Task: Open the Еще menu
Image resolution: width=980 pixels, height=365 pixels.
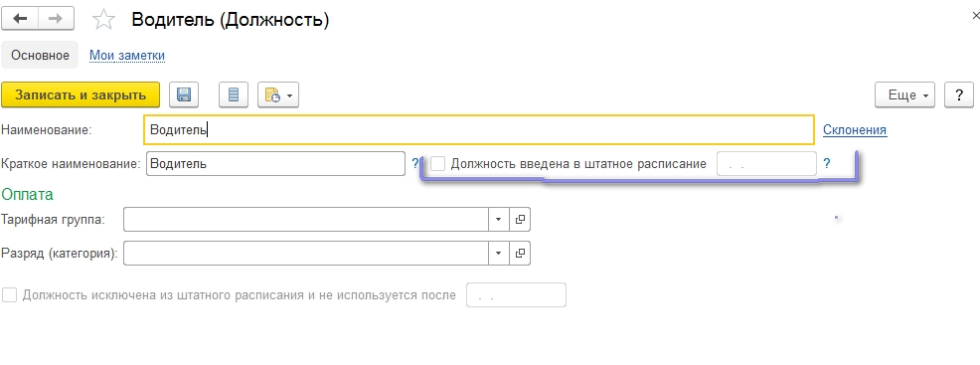Action: point(905,95)
